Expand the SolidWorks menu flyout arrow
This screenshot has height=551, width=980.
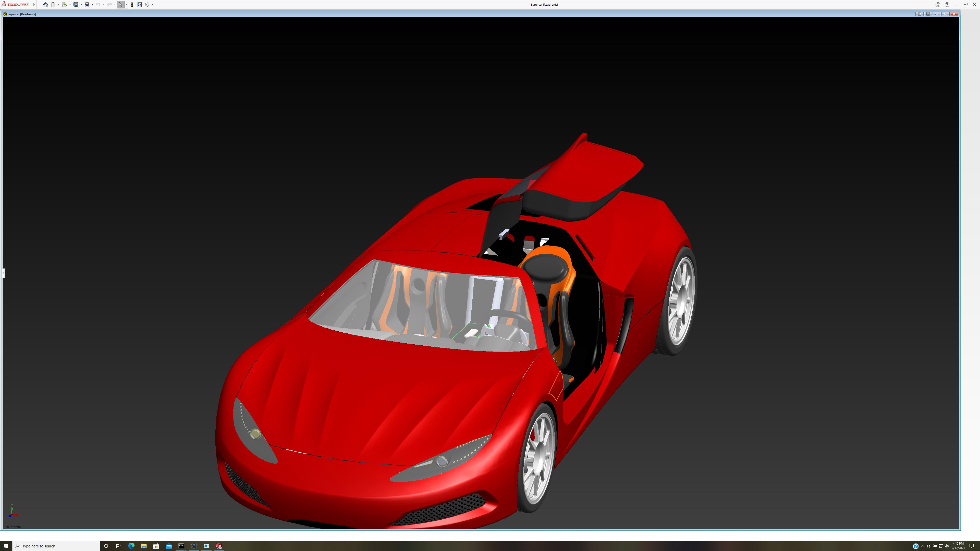34,5
